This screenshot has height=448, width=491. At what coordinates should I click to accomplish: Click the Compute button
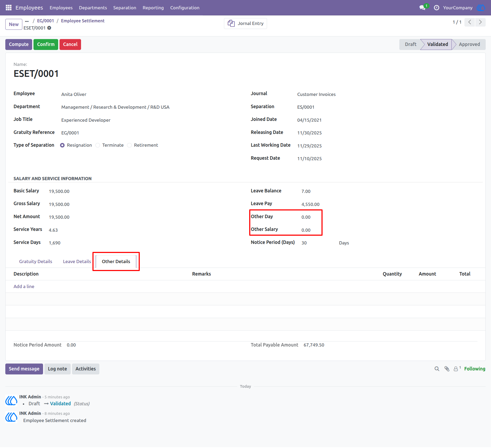[x=19, y=44]
